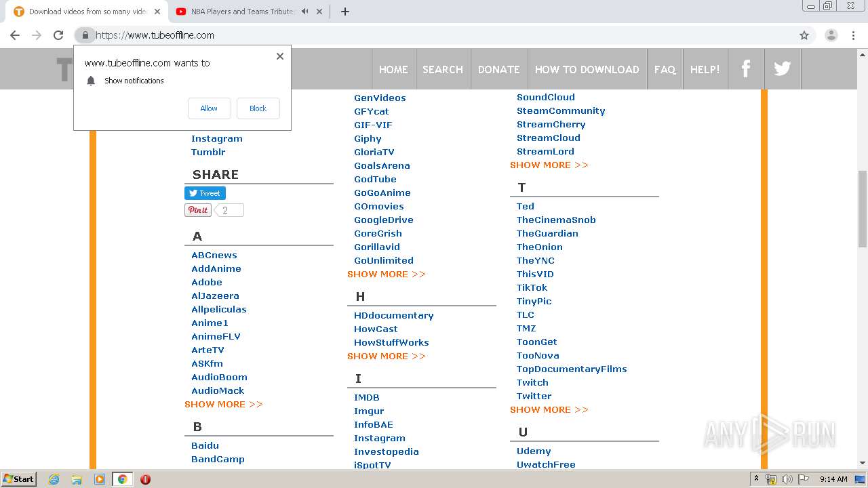868x488 pixels.
Task: Close the NBA Players and Teams tab
Action: tap(319, 12)
